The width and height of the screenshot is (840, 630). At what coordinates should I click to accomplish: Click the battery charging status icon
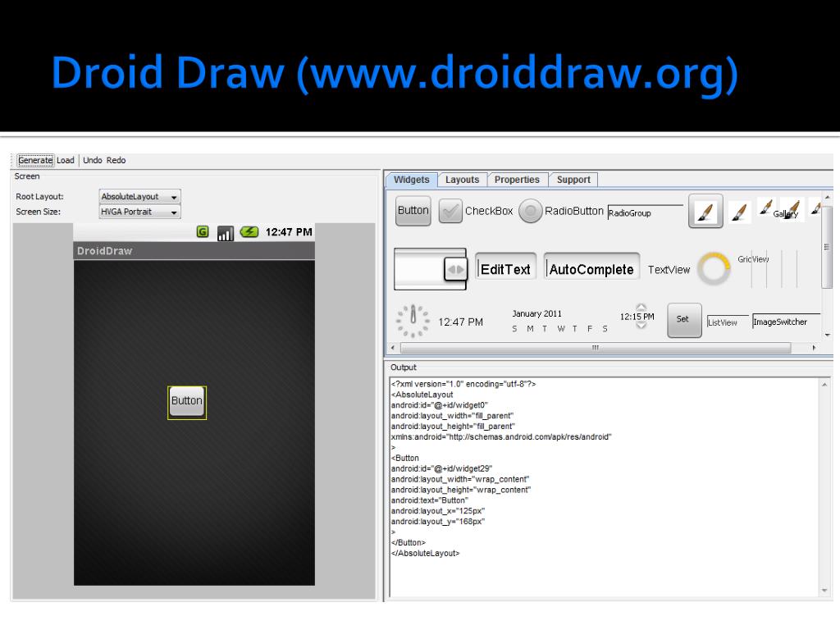click(249, 232)
